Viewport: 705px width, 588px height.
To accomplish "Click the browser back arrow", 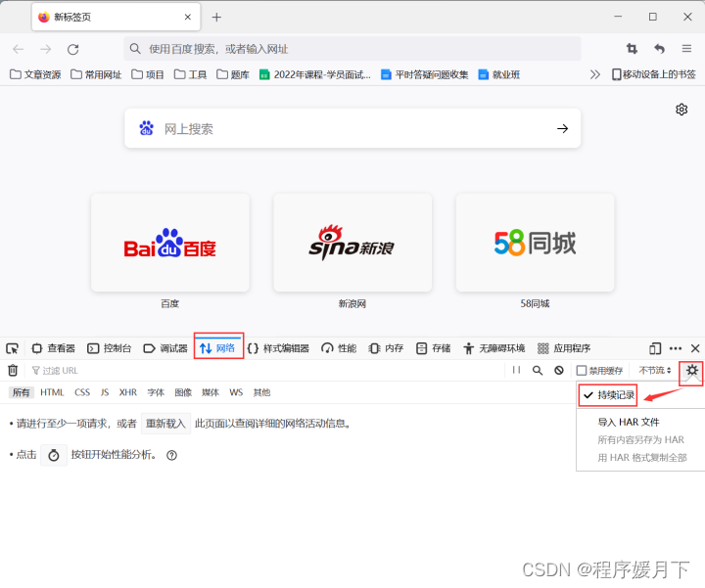I will click(x=18, y=49).
